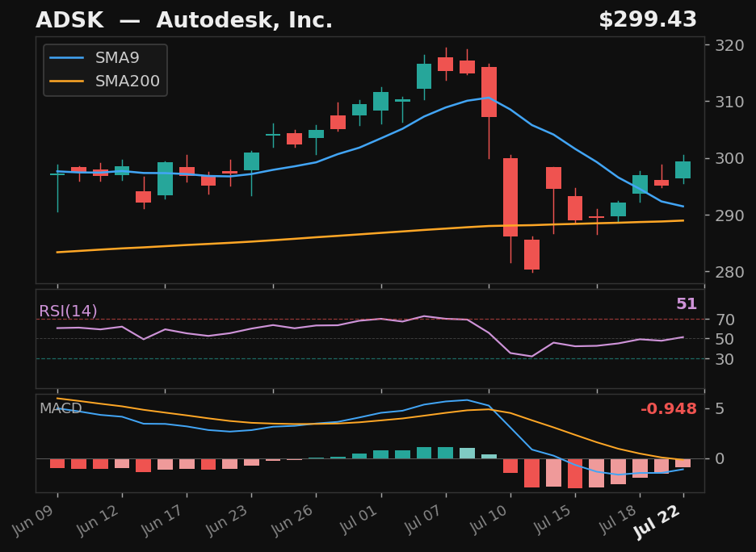Click the MACD 5 axis label

[720, 409]
